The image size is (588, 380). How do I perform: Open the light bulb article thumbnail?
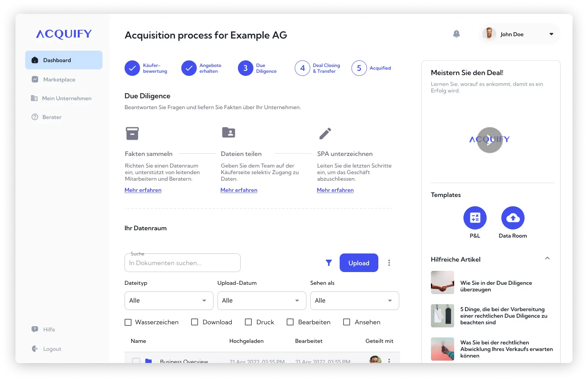443,349
